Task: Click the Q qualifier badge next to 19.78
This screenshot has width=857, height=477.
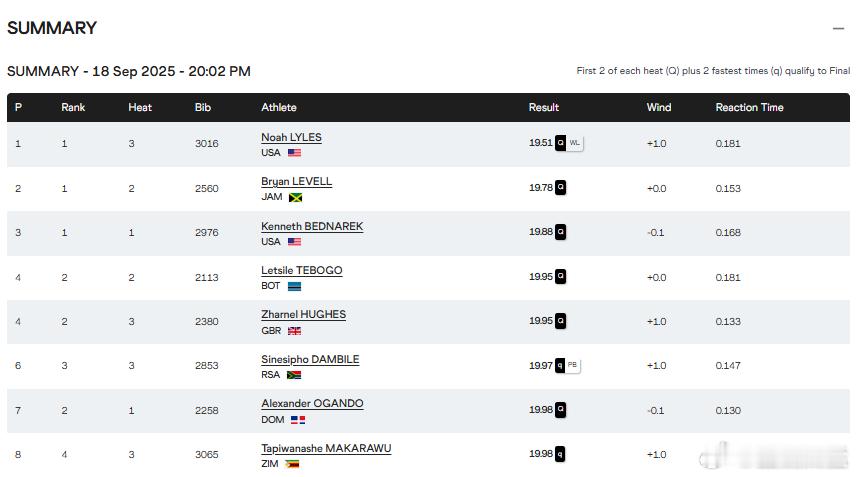Action: [560, 187]
